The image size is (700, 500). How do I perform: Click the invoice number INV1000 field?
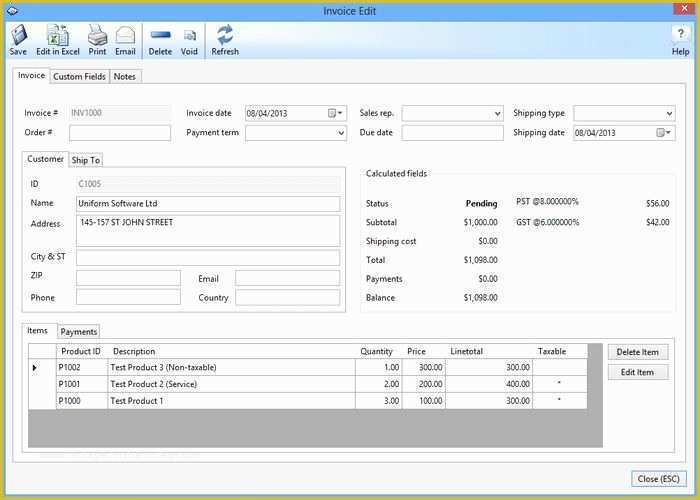[120, 113]
